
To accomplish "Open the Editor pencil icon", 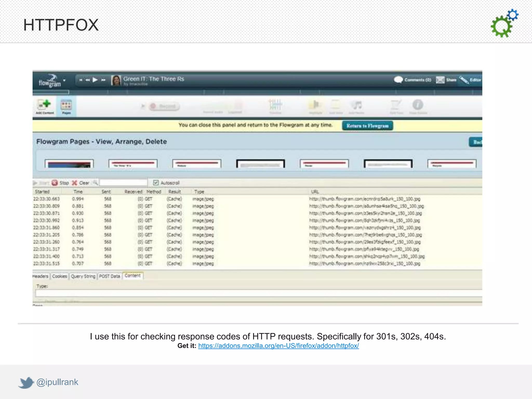I will click(464, 80).
